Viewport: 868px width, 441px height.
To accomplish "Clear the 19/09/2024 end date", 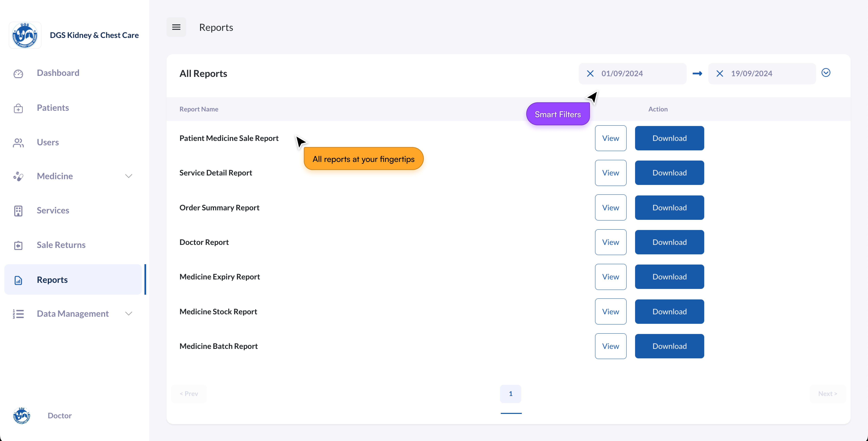I will point(719,73).
